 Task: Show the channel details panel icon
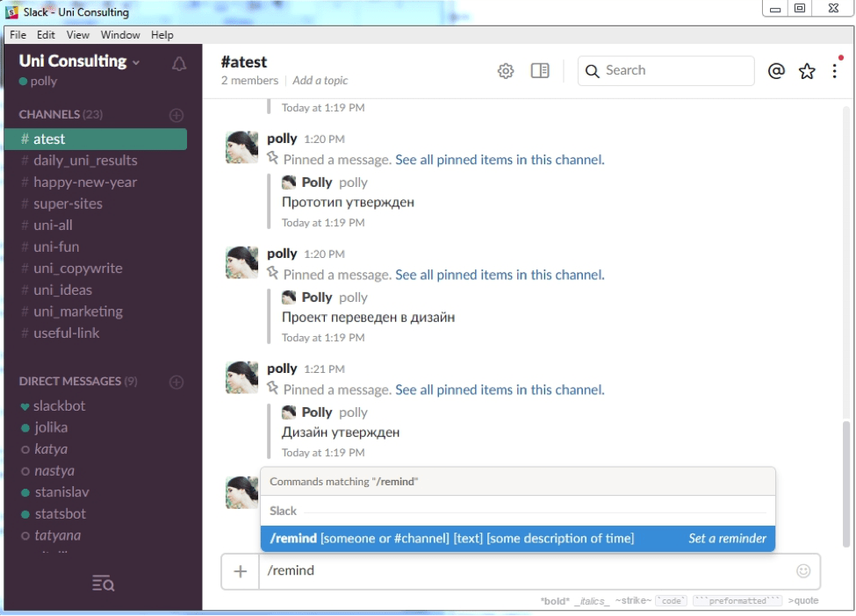coord(539,71)
